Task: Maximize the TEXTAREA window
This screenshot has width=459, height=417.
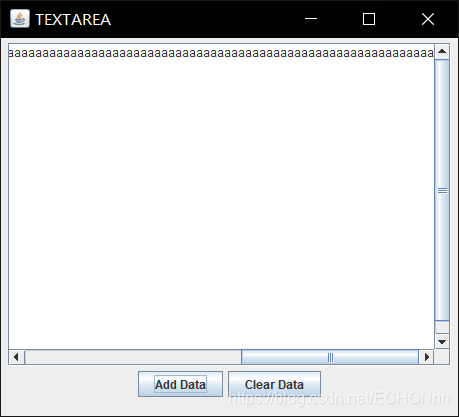Action: [x=369, y=19]
